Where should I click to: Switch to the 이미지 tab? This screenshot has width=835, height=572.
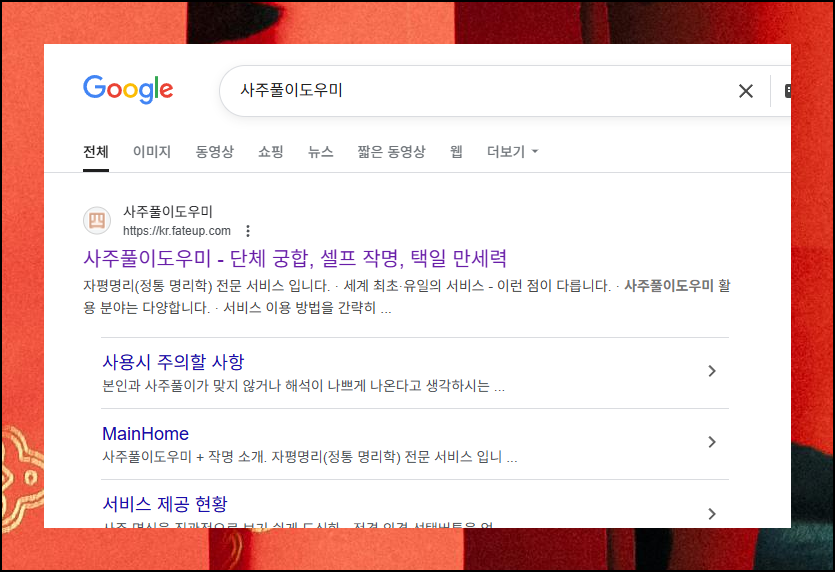tap(152, 152)
